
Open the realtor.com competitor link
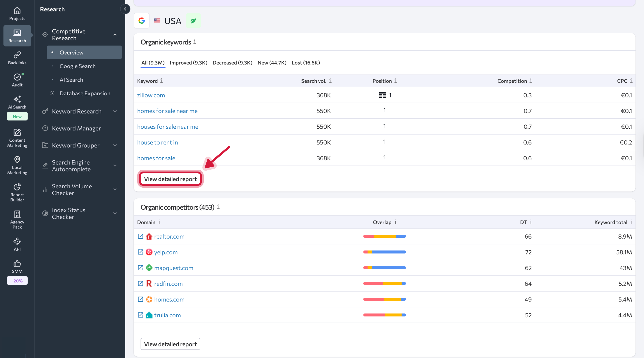tap(169, 236)
